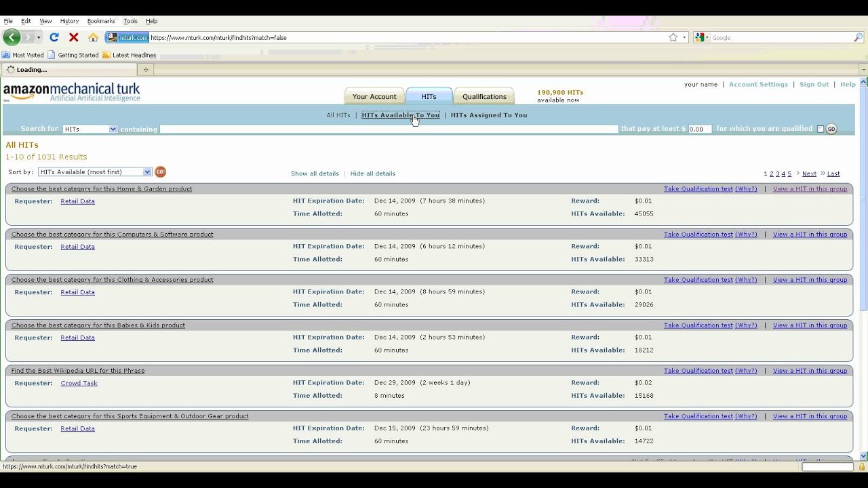868x488 pixels.
Task: Open the File menu
Action: pyautogui.click(x=8, y=21)
